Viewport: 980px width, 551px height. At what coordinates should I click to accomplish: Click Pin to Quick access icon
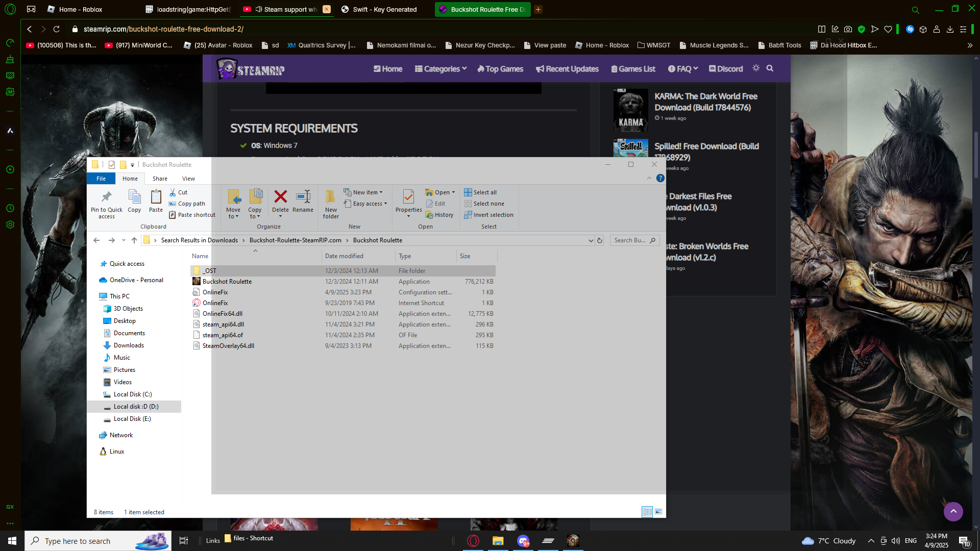point(106,197)
